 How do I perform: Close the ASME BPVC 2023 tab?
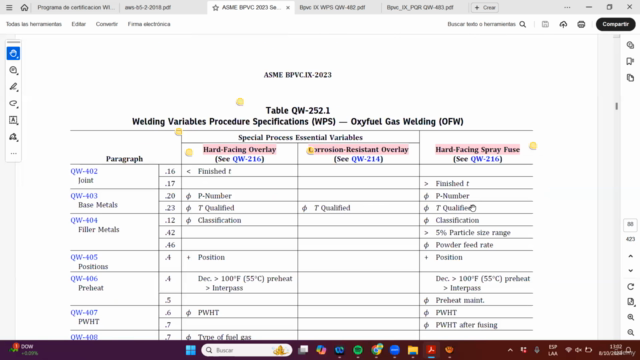tap(288, 8)
